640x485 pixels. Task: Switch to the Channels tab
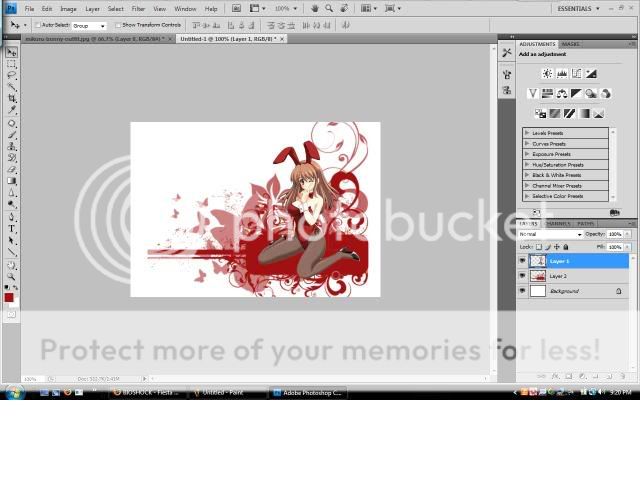click(x=558, y=224)
